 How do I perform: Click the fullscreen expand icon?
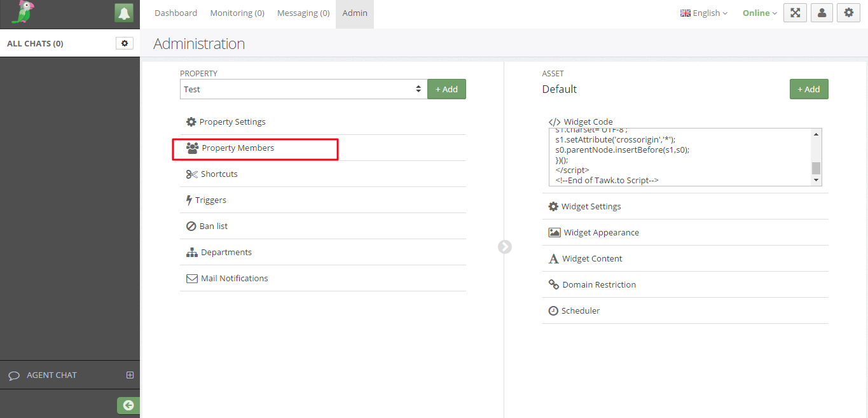pyautogui.click(x=795, y=13)
